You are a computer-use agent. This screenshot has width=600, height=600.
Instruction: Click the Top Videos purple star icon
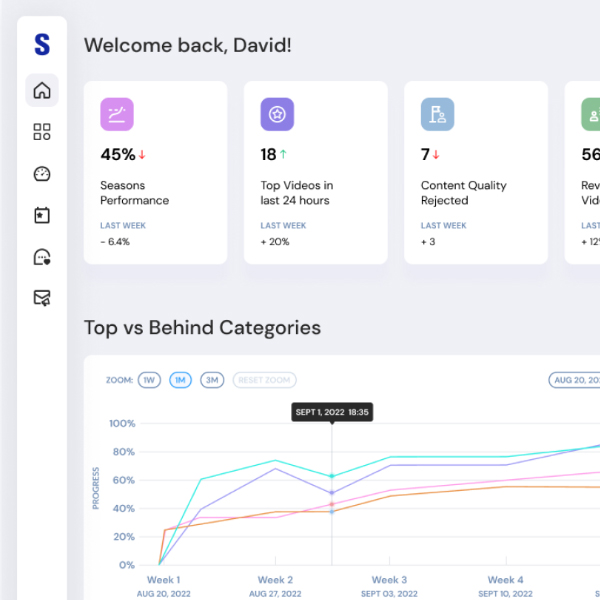tap(277, 115)
